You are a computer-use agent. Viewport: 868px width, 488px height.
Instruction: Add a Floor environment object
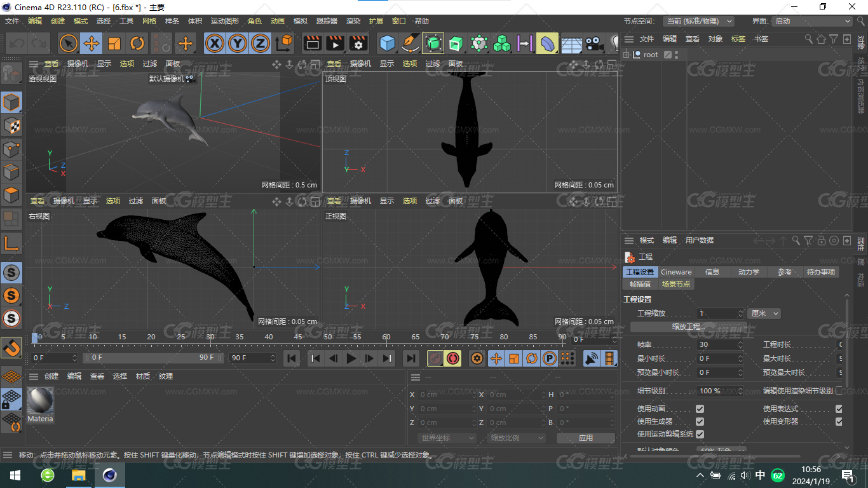pos(571,43)
